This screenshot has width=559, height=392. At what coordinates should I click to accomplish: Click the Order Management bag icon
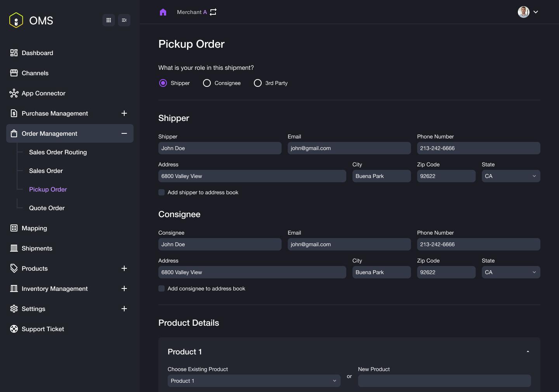pyautogui.click(x=14, y=133)
